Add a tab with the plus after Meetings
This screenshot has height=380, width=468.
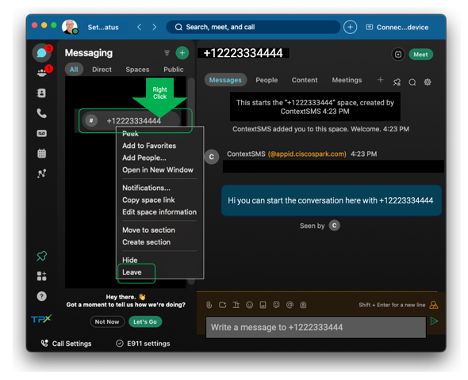pos(380,80)
